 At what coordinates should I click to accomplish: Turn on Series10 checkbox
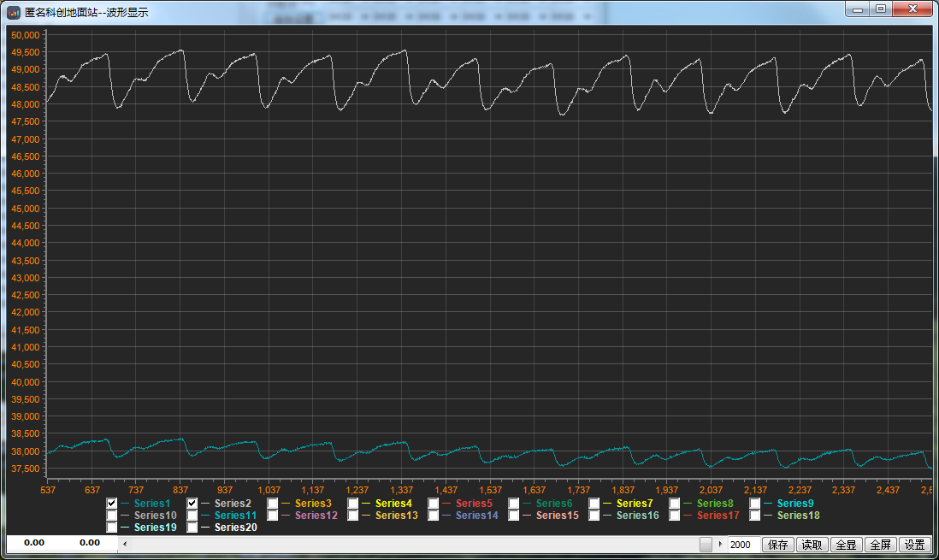tap(111, 515)
